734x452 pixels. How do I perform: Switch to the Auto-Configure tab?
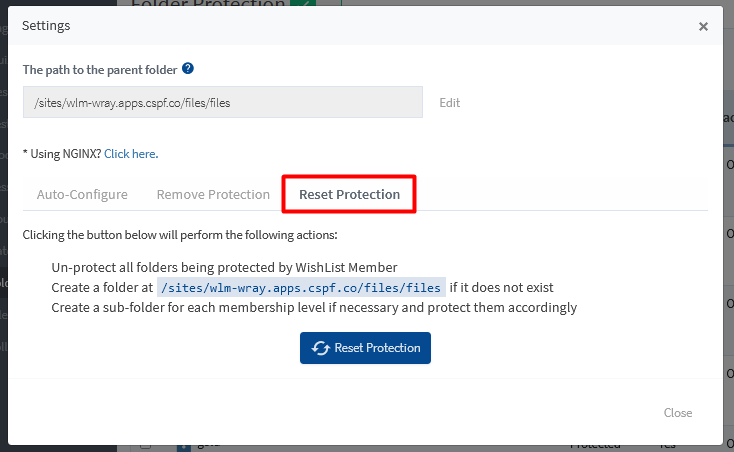click(82, 194)
